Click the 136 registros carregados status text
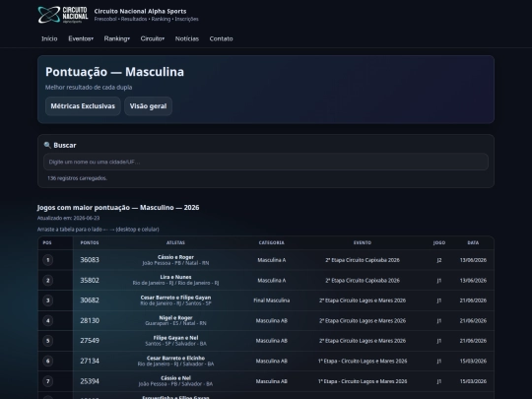The height and width of the screenshot is (399, 532). 78,178
